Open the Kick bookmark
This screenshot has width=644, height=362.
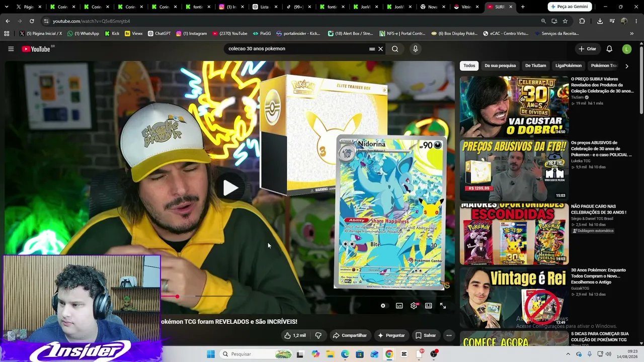click(x=112, y=34)
